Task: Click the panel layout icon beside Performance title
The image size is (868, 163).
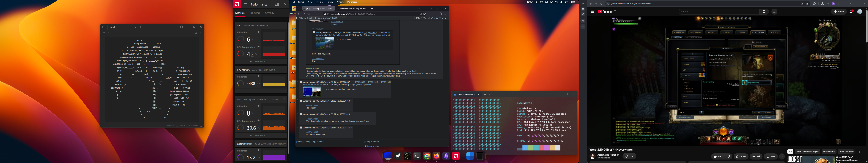Action: pyautogui.click(x=277, y=4)
